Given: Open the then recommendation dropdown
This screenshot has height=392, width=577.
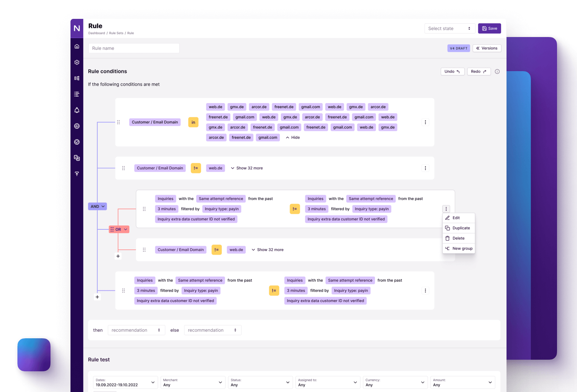Looking at the screenshot, I should click(136, 330).
